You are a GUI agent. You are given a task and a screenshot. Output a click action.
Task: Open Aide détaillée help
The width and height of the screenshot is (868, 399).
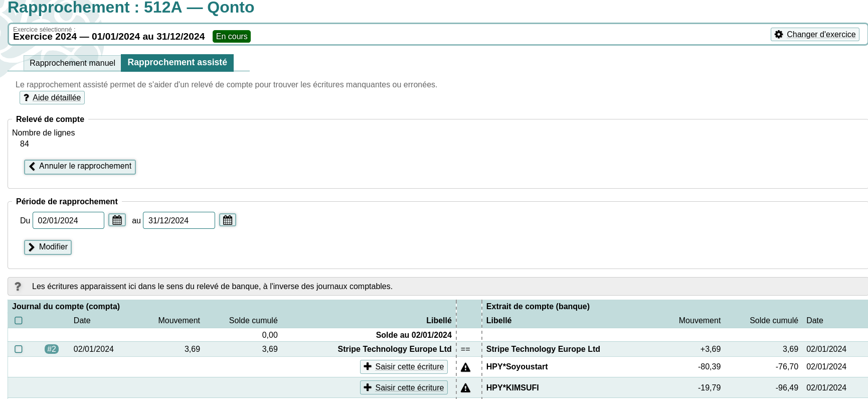52,98
